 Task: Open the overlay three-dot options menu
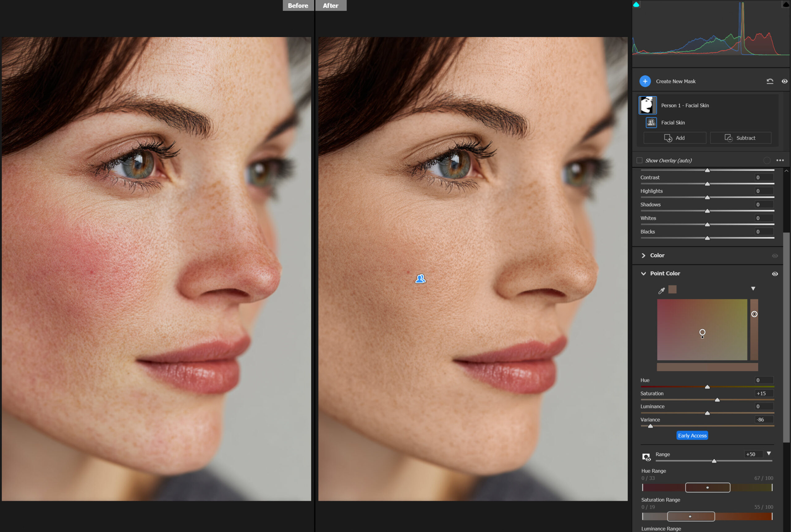pyautogui.click(x=780, y=160)
